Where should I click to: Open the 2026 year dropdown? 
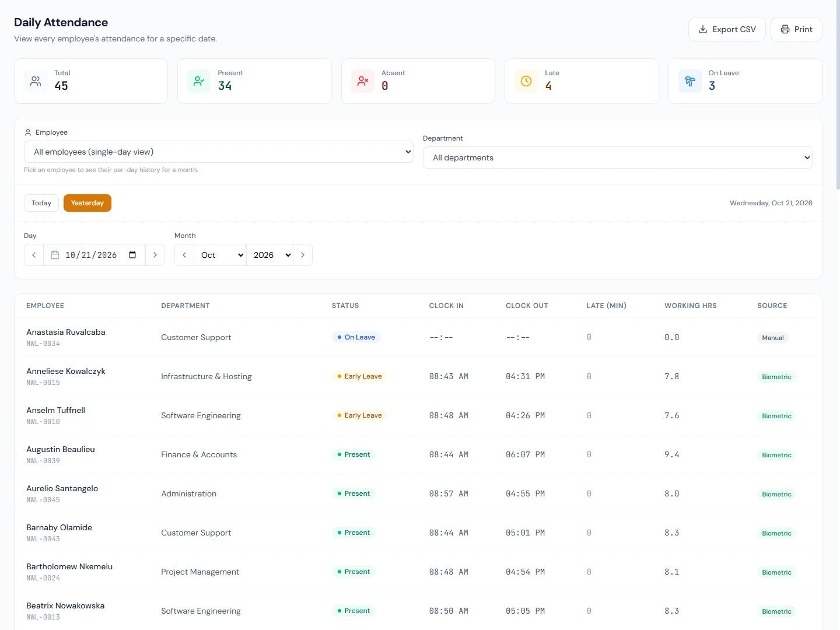(269, 255)
